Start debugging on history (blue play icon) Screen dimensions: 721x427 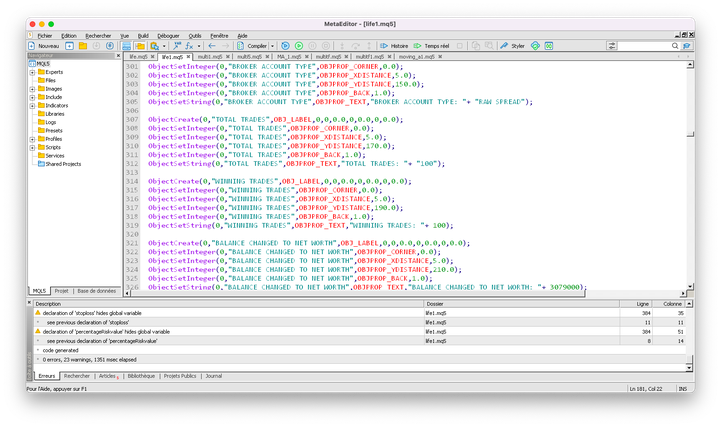coord(286,46)
